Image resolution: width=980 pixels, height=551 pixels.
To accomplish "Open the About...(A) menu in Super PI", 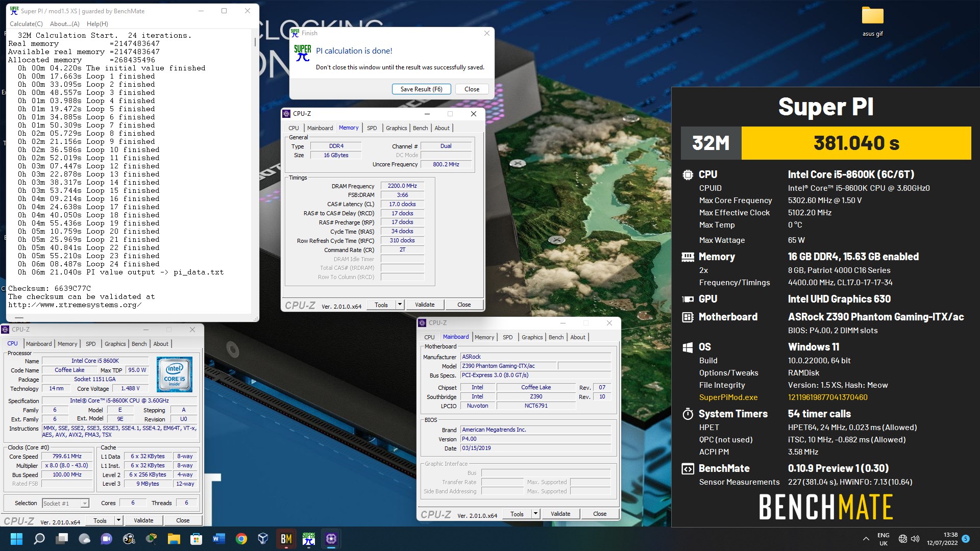I will (x=65, y=23).
